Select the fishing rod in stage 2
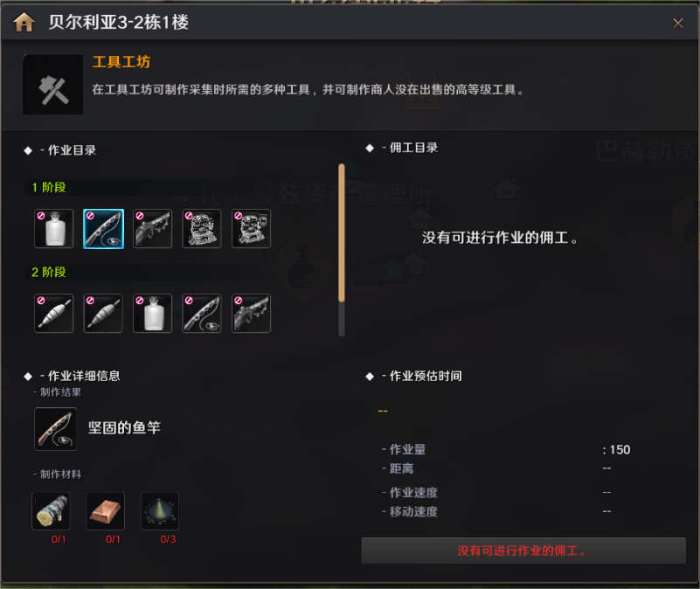This screenshot has width=700, height=589. (202, 313)
